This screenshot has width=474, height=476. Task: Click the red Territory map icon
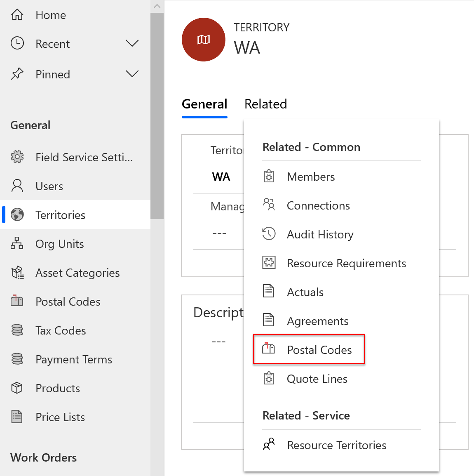204,40
